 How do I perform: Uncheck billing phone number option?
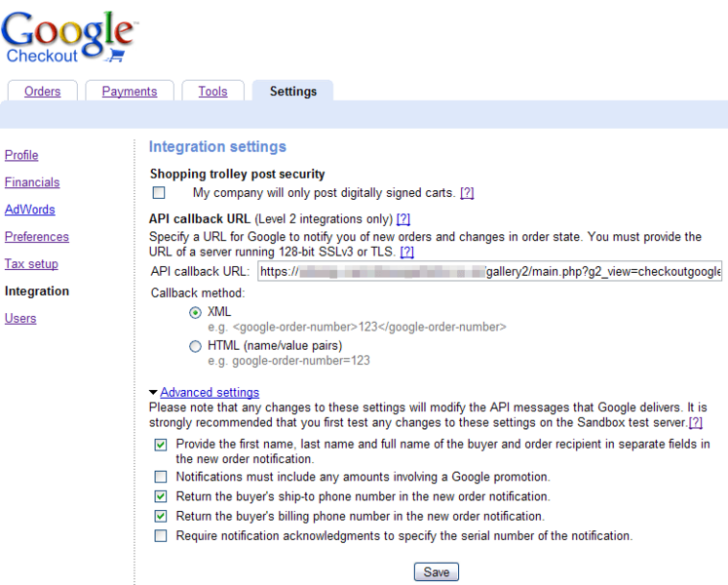pos(161,516)
